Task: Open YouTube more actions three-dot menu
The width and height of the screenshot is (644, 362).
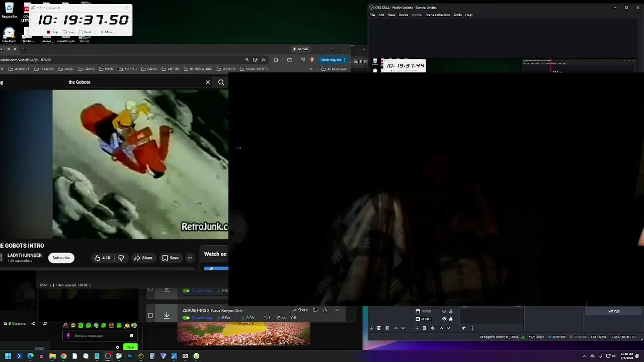Action: 190,258
